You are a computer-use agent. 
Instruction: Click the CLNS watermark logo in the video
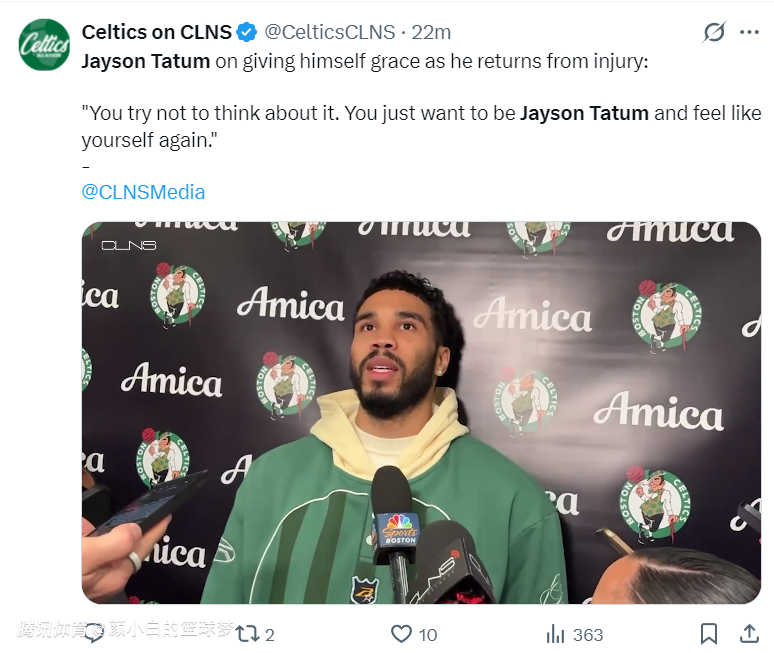129,245
